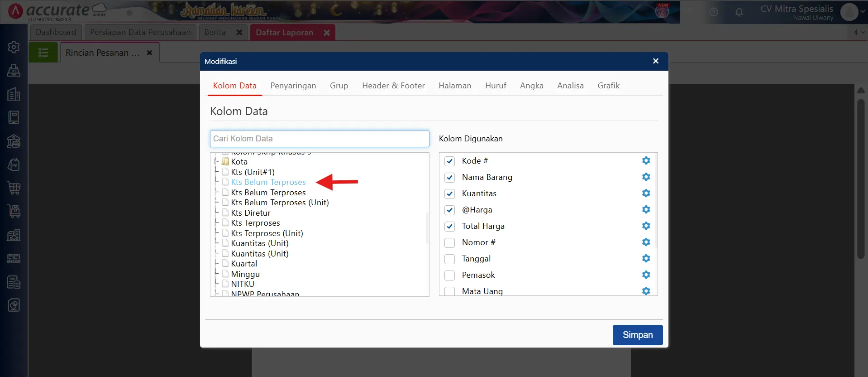Click the gear icon next to Total Harga
The image size is (868, 377).
[x=646, y=226]
